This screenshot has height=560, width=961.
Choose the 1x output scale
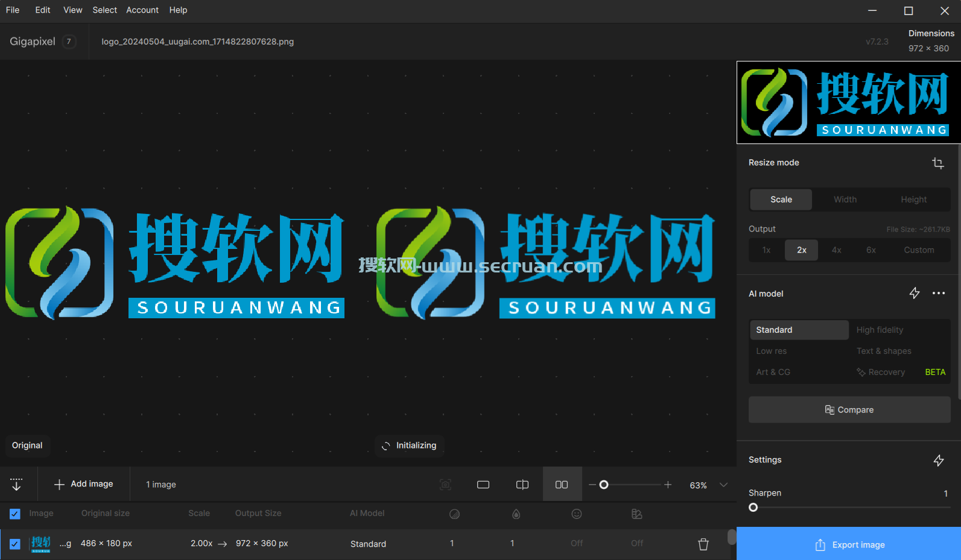(x=766, y=250)
